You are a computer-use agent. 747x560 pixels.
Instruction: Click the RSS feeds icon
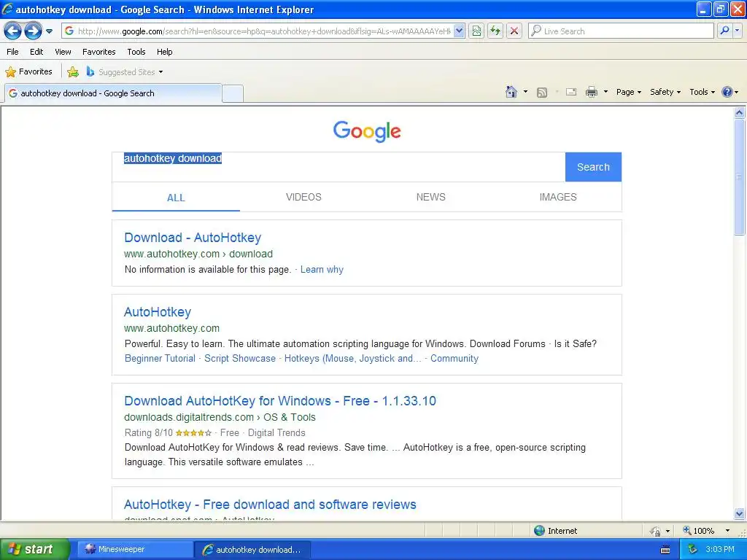tap(542, 93)
